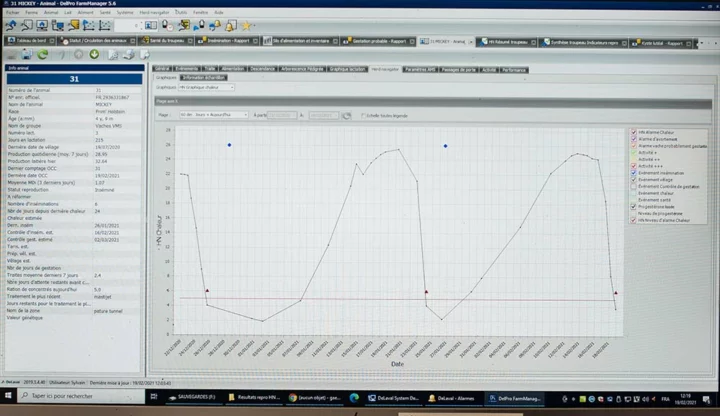The width and height of the screenshot is (720, 416).
Task: Click red insemination triangle marker on graph
Action: [x=207, y=291]
